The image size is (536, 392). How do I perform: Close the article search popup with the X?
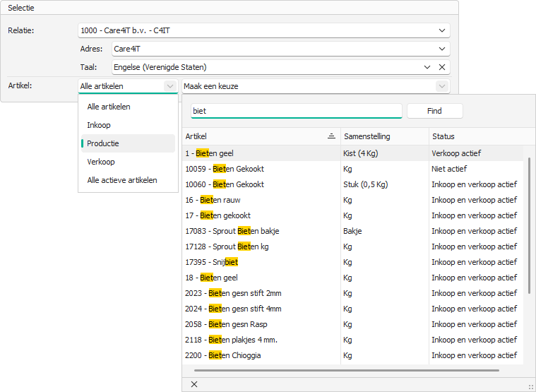point(194,384)
